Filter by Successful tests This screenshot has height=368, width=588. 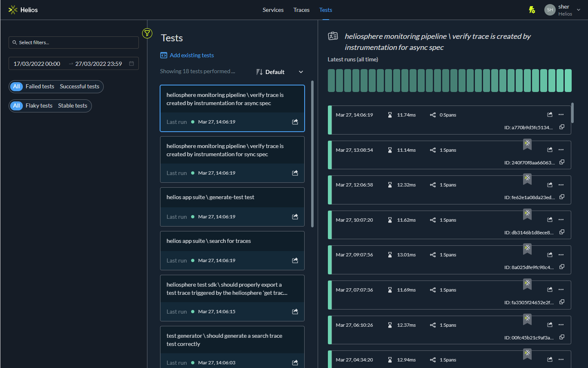tap(79, 87)
